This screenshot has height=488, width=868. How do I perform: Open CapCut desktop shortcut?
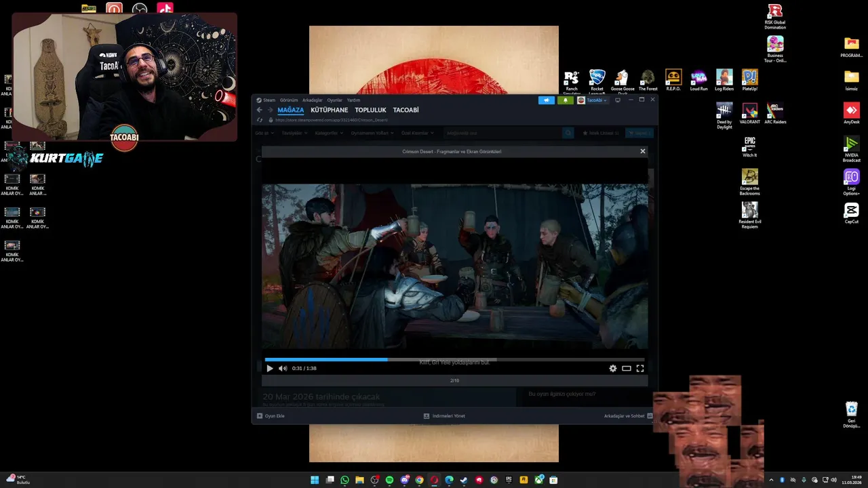coord(852,213)
